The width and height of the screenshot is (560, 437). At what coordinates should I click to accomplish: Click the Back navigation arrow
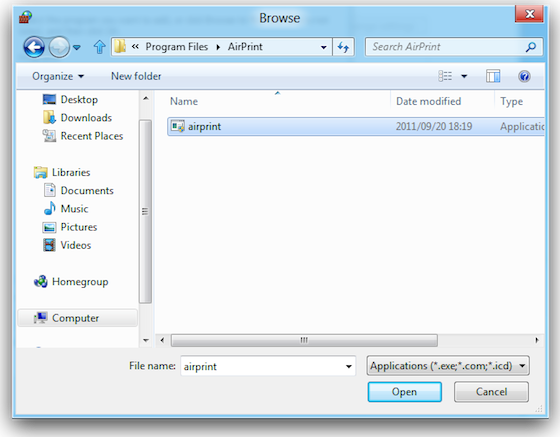click(34, 47)
